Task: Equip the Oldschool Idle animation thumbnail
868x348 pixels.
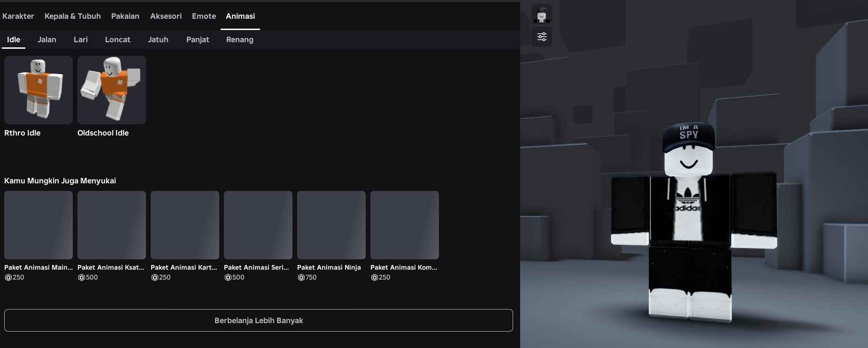Action: point(112,90)
